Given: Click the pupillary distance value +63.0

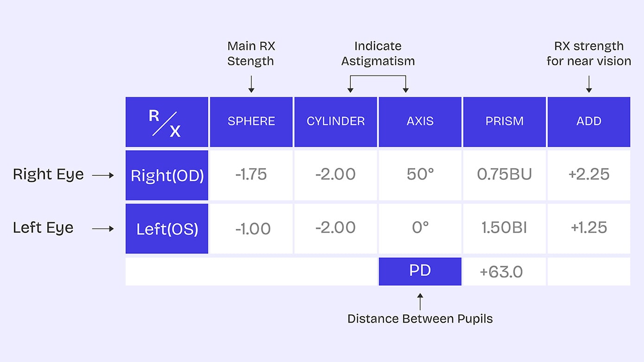Looking at the screenshot, I should pyautogui.click(x=501, y=272).
